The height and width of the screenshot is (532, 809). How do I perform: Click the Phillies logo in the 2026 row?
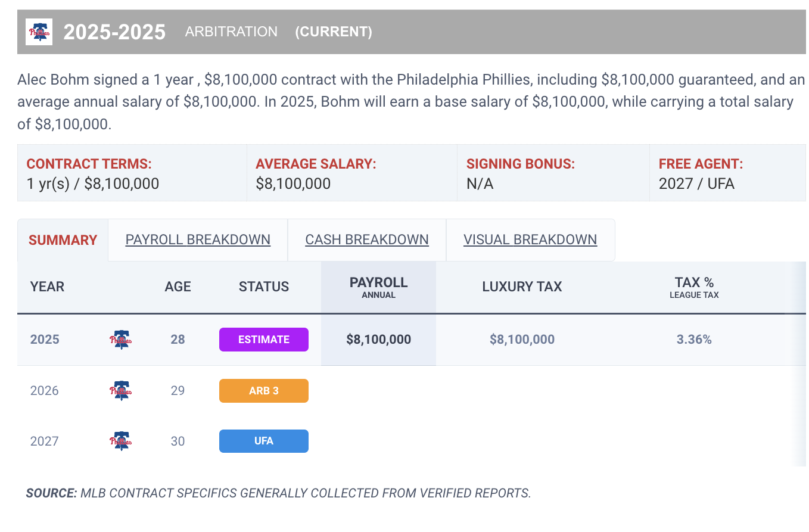pyautogui.click(x=121, y=391)
